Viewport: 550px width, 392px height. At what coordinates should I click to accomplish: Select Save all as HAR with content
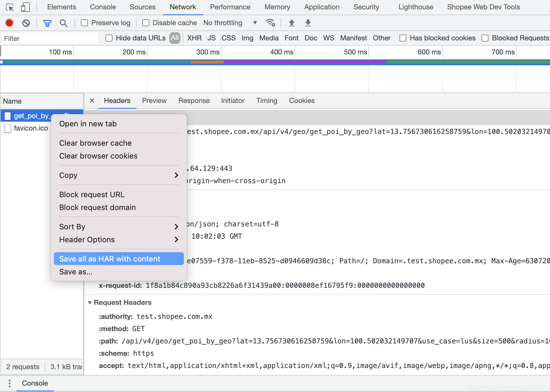[x=119, y=259]
